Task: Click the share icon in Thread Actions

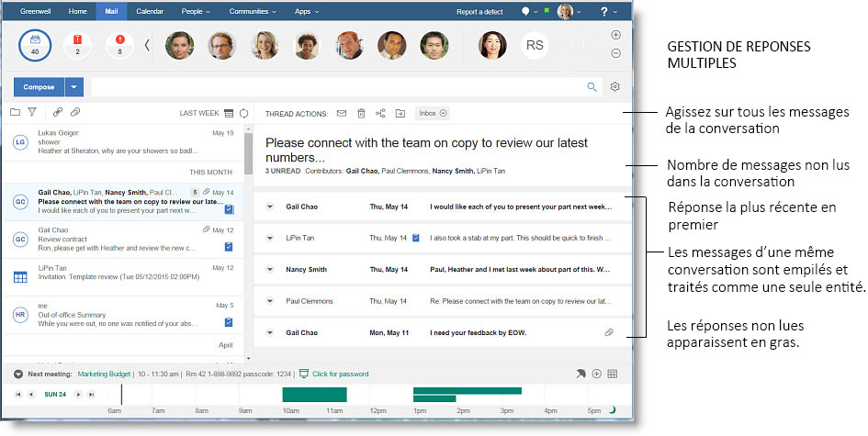Action: (380, 114)
